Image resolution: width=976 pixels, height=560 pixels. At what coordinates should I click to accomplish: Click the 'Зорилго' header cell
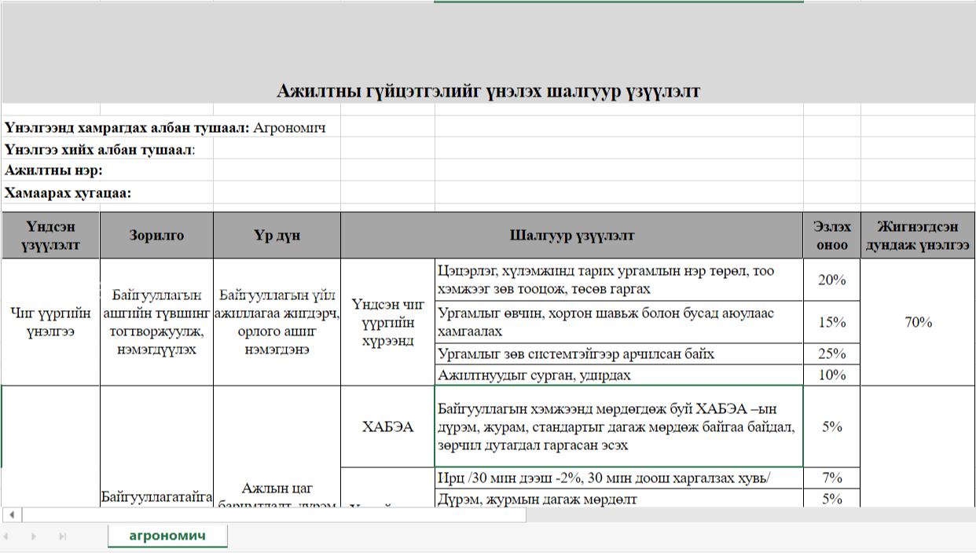(x=156, y=235)
